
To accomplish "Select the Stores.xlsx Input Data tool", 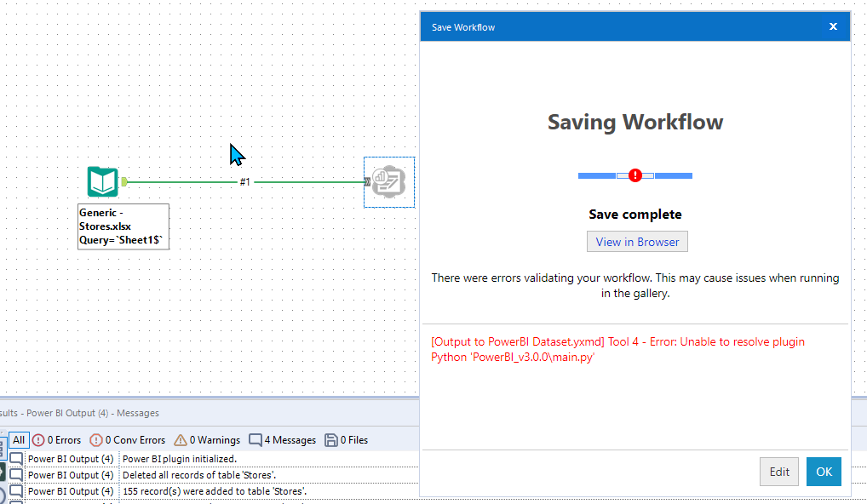I will 102,181.
